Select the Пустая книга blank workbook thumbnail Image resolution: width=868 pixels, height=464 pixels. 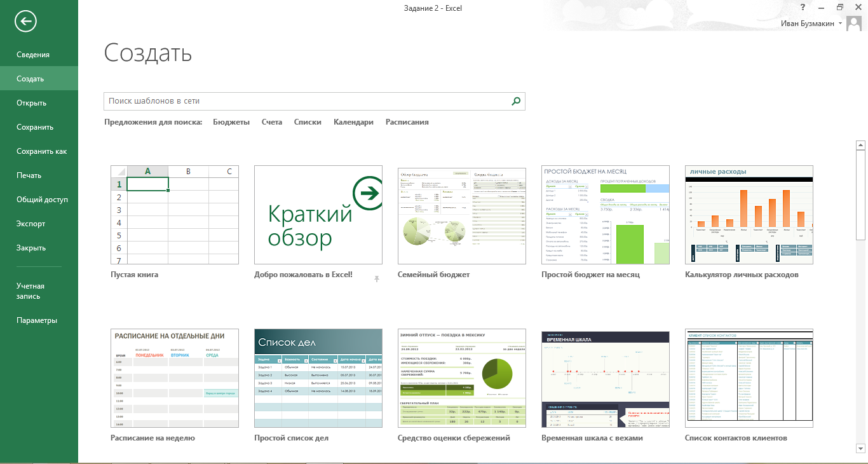175,215
